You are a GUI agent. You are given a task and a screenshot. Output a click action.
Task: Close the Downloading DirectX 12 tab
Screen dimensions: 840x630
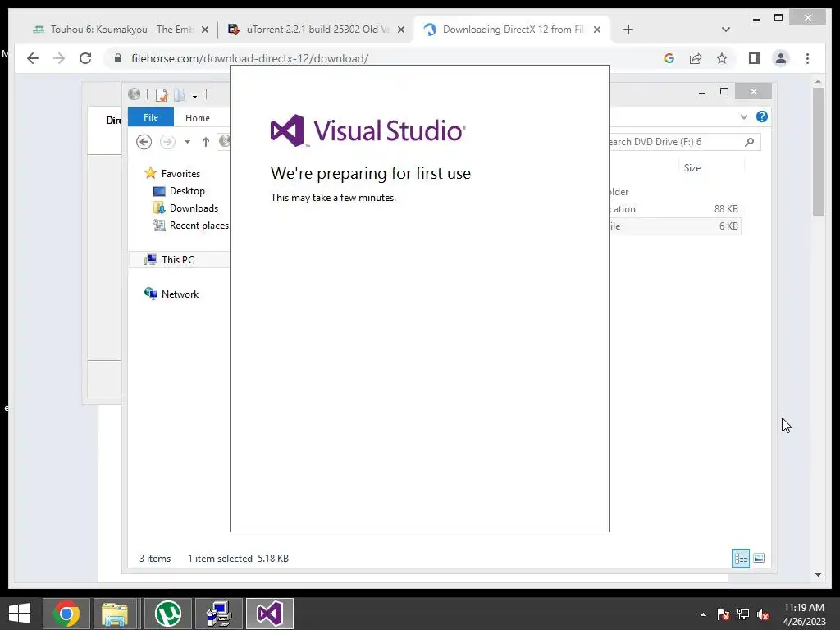[597, 30]
